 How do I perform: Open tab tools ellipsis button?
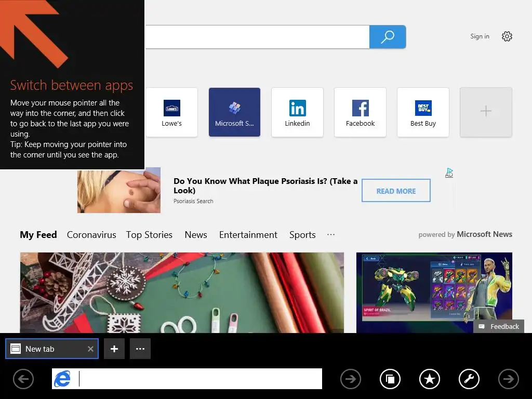tap(140, 349)
